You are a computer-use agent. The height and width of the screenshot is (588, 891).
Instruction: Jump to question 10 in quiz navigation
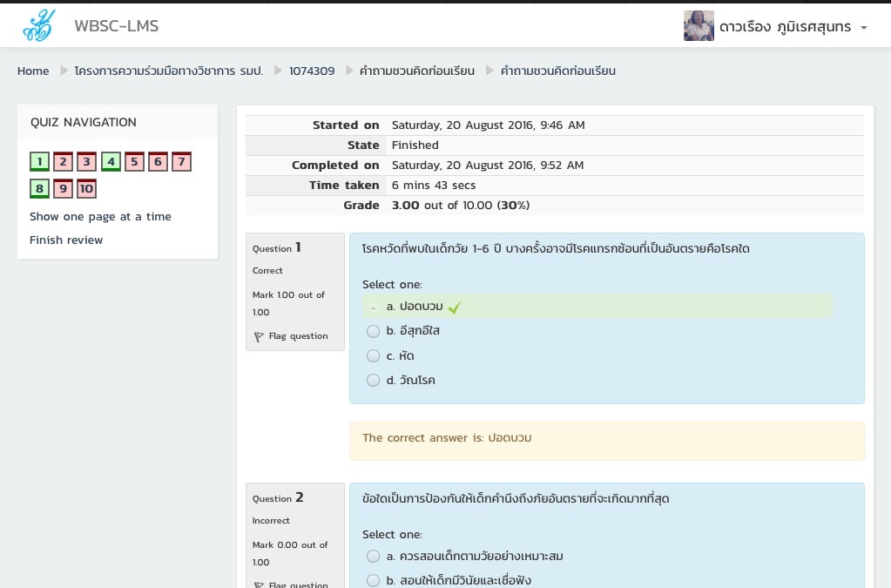coord(86,189)
